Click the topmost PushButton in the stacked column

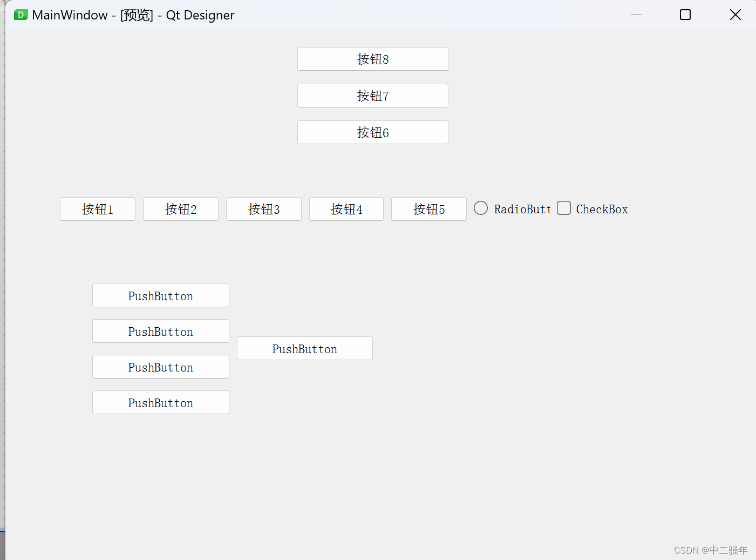(161, 295)
